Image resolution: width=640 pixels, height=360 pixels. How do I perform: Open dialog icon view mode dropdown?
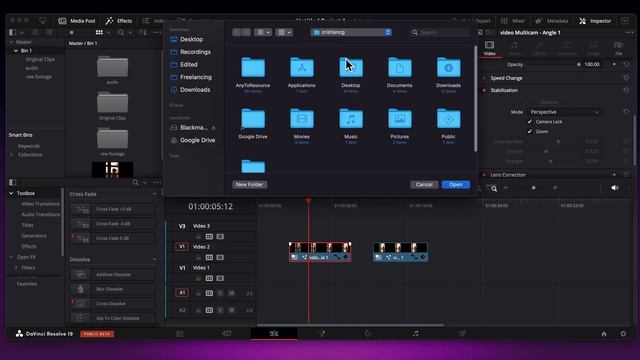click(263, 32)
